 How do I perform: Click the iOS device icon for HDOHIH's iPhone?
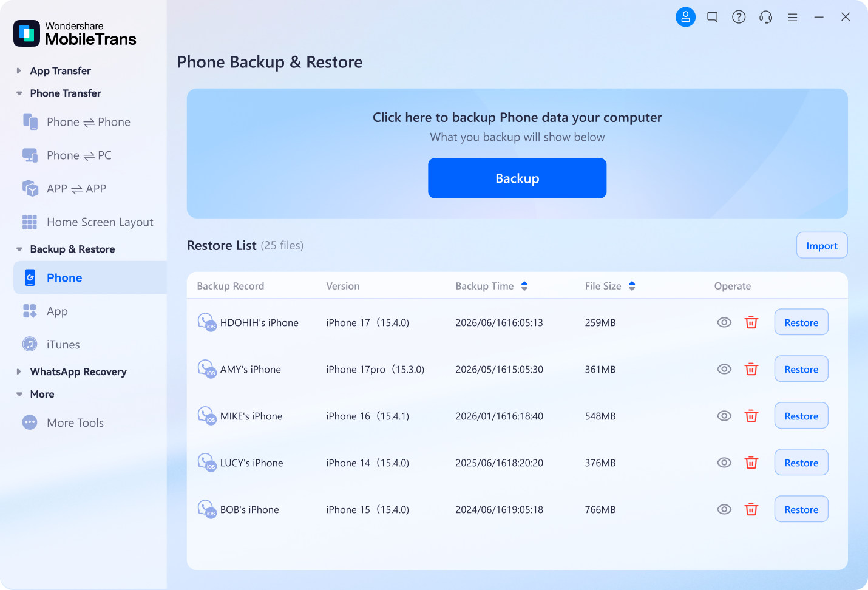point(207,322)
